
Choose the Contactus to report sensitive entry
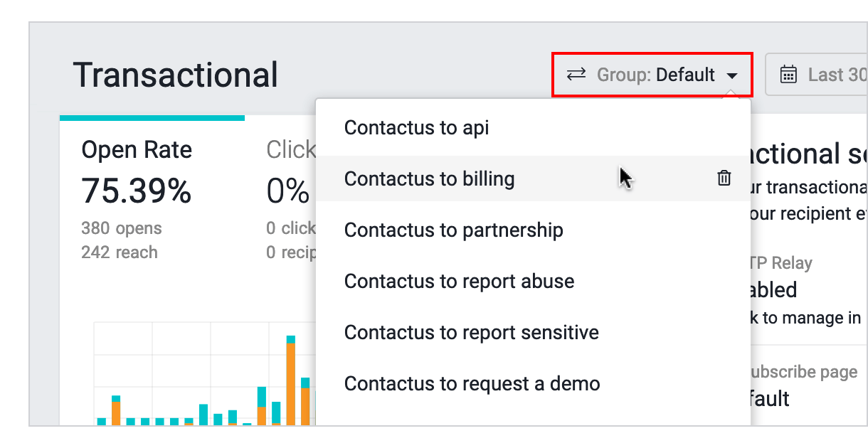tap(471, 333)
